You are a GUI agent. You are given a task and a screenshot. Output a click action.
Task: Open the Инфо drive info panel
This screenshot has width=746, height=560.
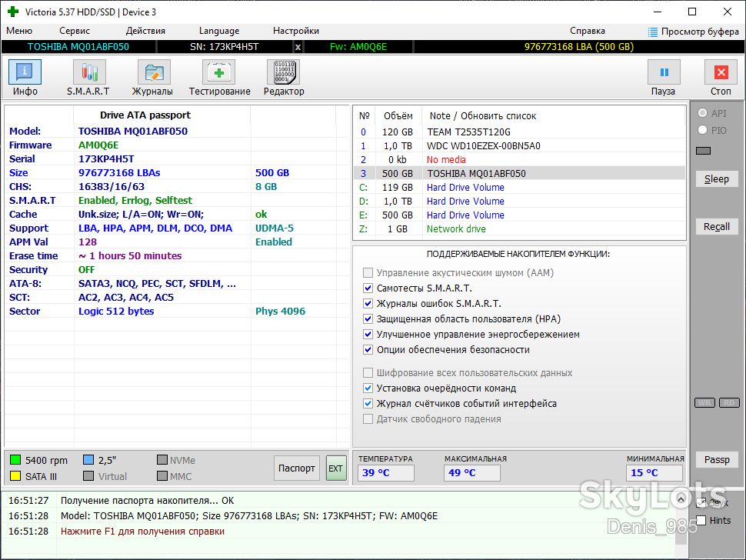tap(25, 72)
